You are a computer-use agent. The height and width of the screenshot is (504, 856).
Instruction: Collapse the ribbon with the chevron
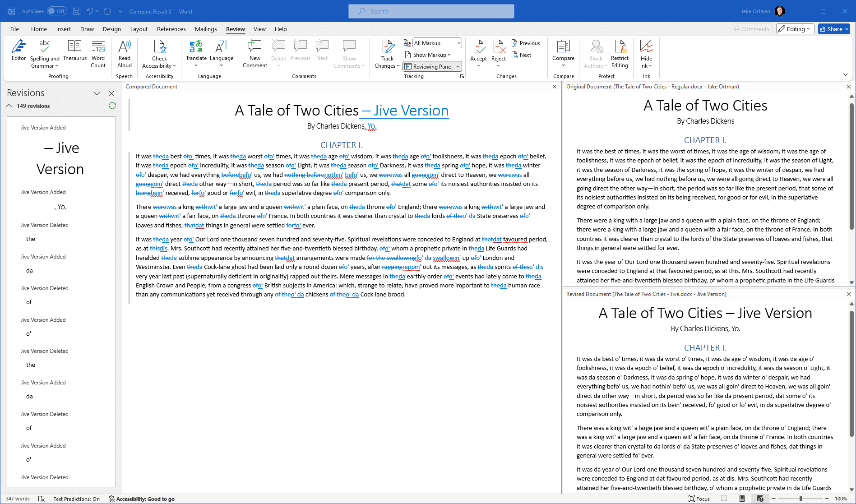point(845,74)
